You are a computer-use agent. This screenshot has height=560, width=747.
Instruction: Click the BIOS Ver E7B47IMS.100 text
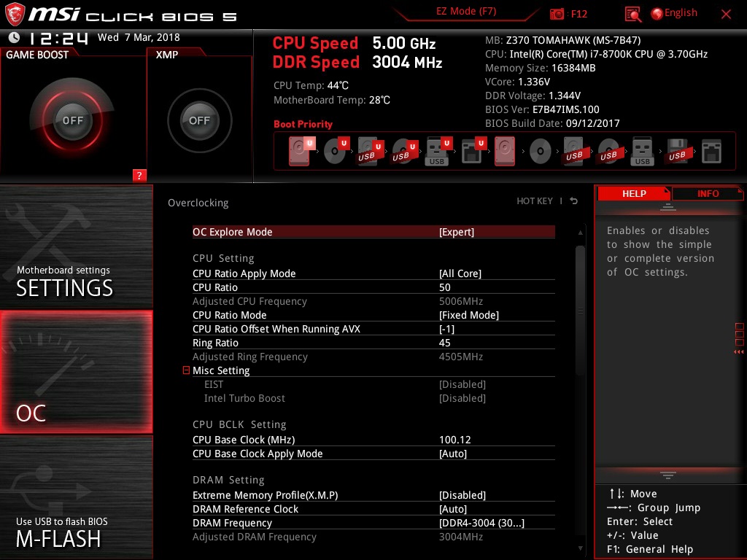tap(542, 109)
